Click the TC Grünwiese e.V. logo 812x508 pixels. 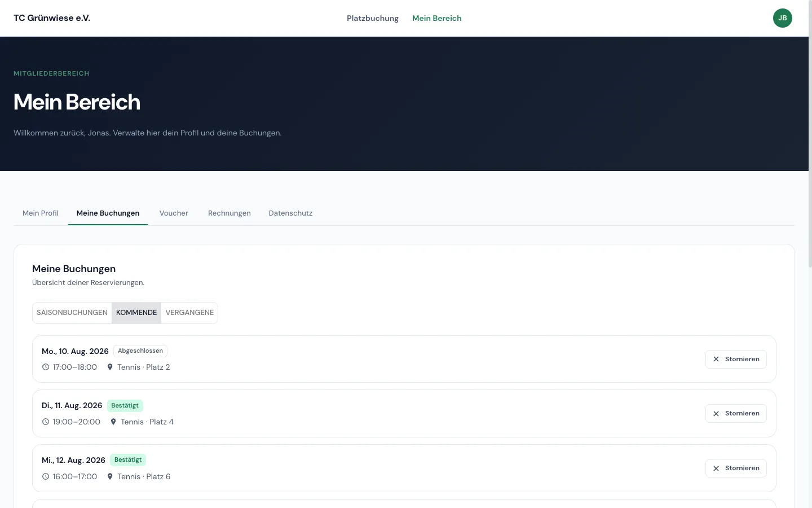point(52,18)
